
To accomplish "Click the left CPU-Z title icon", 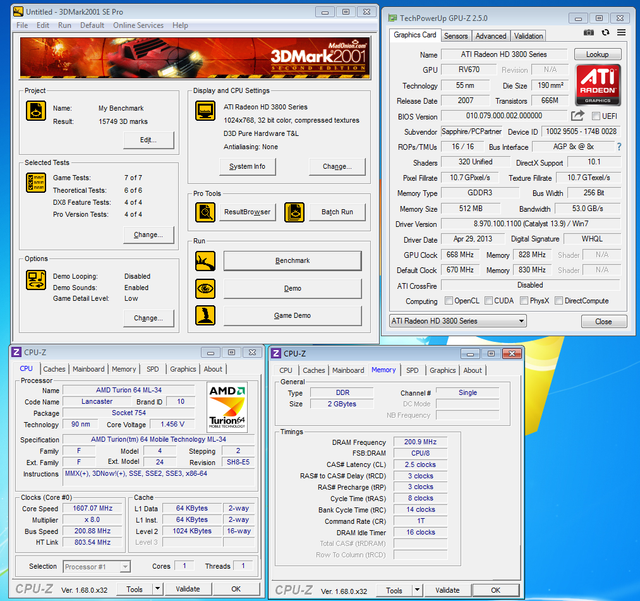I will point(16,352).
